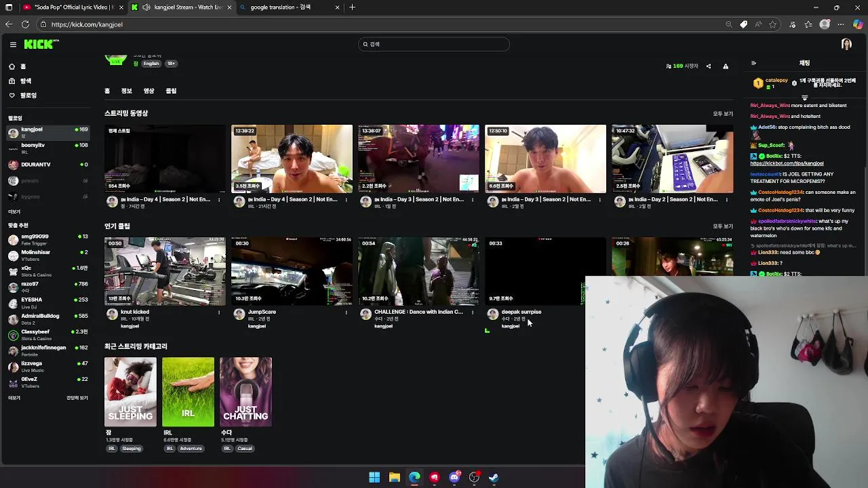868x488 pixels.
Task: Click the shopping price tag icon
Action: (744, 24)
